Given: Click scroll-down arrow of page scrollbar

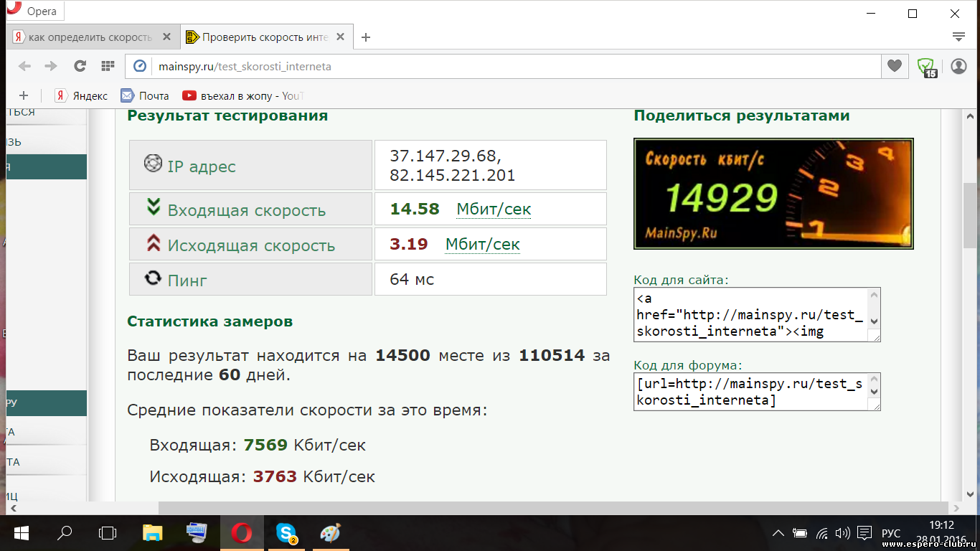Looking at the screenshot, I should pyautogui.click(x=969, y=494).
